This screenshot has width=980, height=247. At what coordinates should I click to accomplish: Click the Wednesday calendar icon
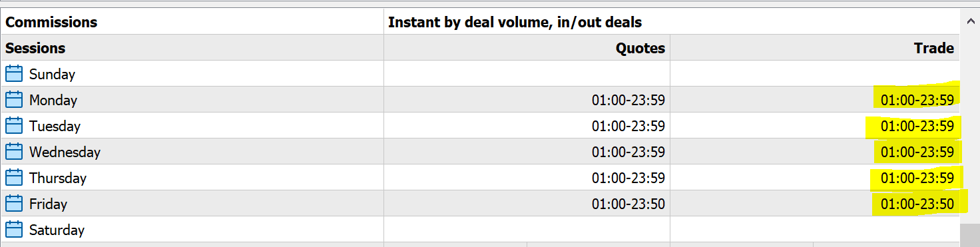(14, 152)
